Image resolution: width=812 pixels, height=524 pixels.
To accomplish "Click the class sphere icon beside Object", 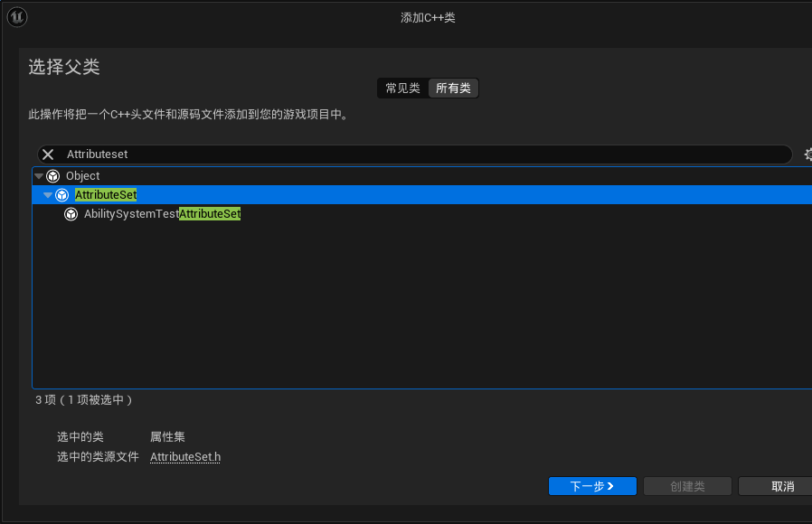I will pos(52,175).
